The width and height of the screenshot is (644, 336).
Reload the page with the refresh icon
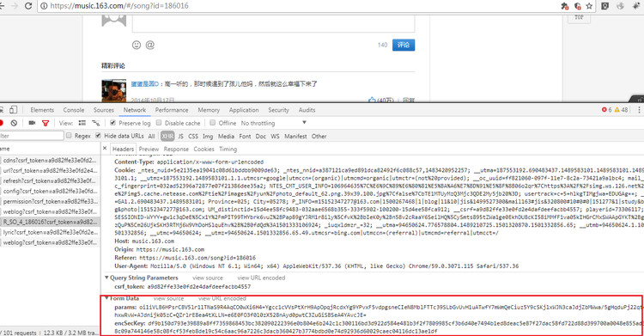28,6
